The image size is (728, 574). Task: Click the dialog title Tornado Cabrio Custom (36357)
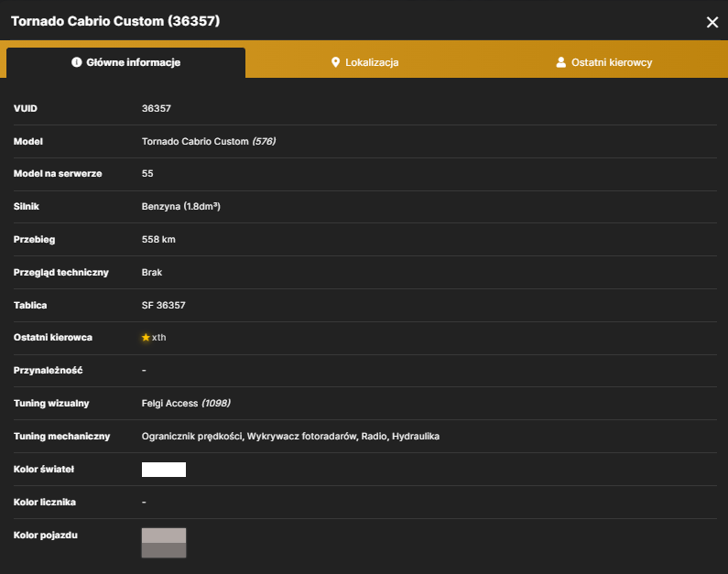pyautogui.click(x=115, y=21)
